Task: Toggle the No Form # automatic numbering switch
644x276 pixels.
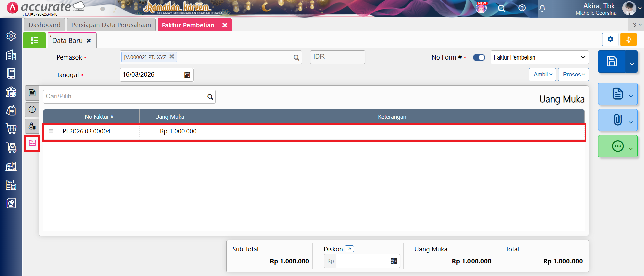Action: [479, 57]
